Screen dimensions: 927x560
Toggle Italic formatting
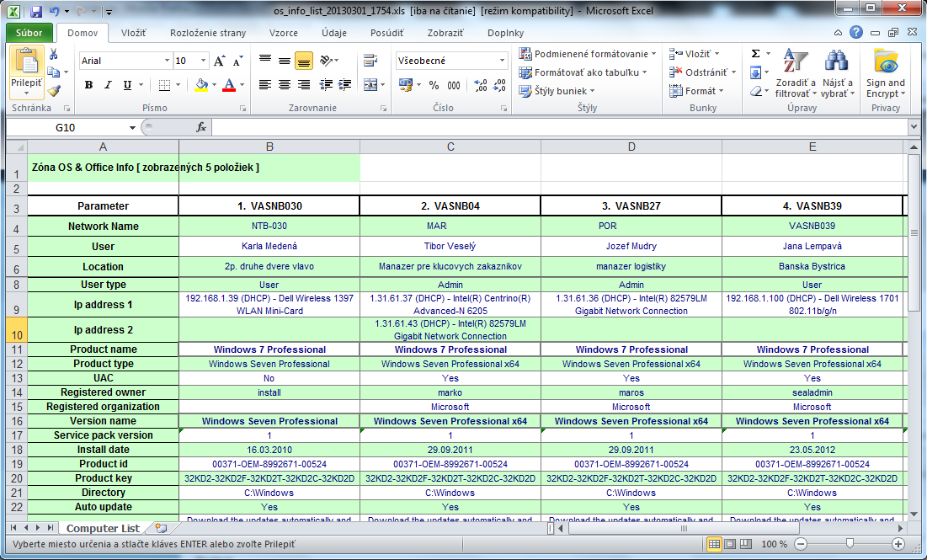coord(108,85)
